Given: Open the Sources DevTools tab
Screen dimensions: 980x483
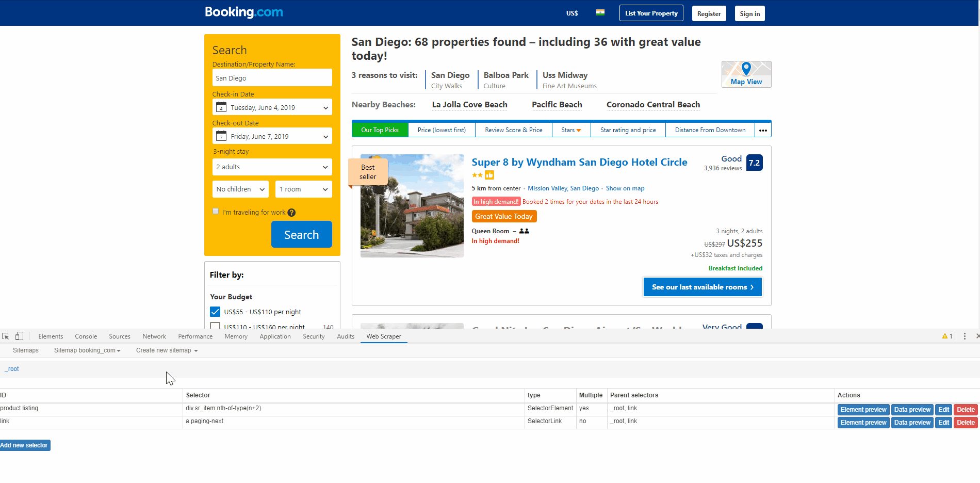Looking at the screenshot, I should (x=120, y=336).
